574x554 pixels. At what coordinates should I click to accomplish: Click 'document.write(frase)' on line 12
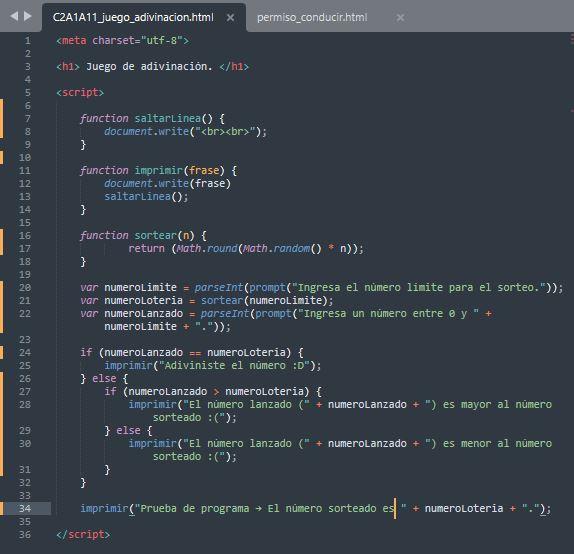(x=168, y=183)
